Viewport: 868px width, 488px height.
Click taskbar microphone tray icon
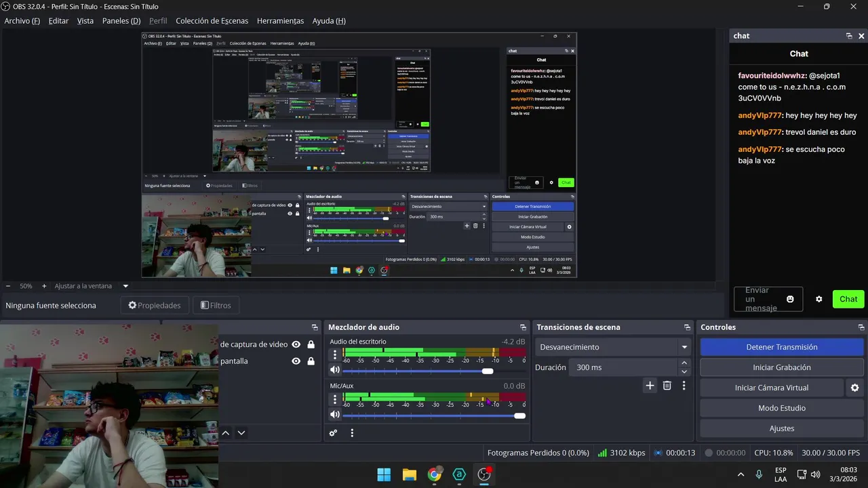click(759, 474)
